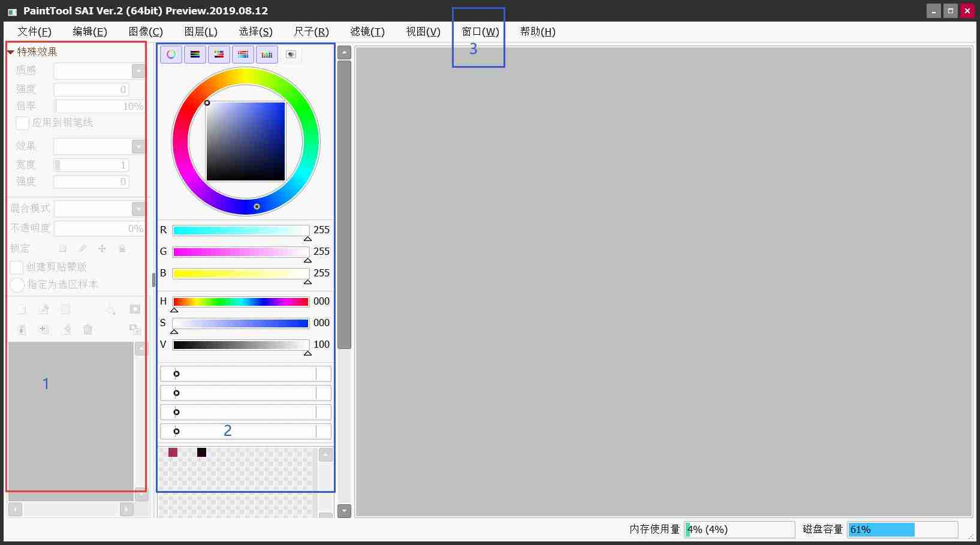
Task: Click the S saturation slider
Action: pyautogui.click(x=241, y=324)
